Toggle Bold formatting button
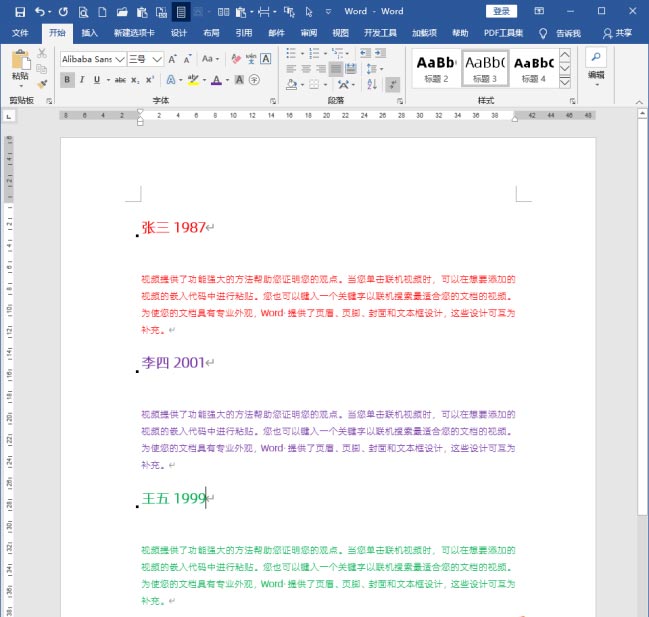This screenshot has width=649, height=617. [x=67, y=80]
